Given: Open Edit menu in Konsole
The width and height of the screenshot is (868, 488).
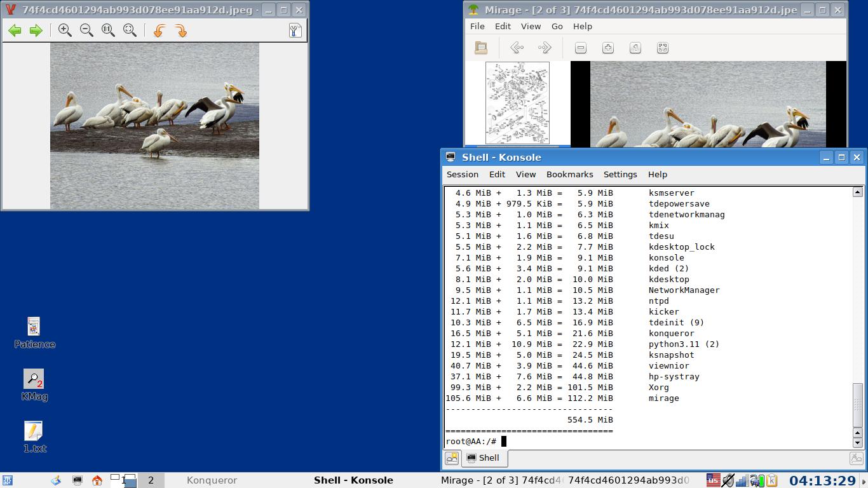Looking at the screenshot, I should [497, 174].
